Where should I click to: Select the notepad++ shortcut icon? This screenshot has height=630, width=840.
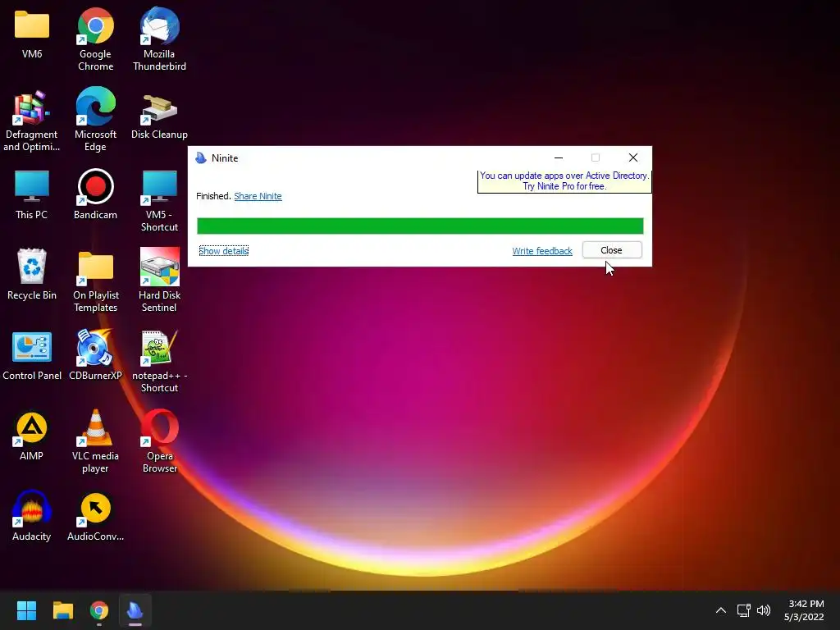click(x=159, y=348)
